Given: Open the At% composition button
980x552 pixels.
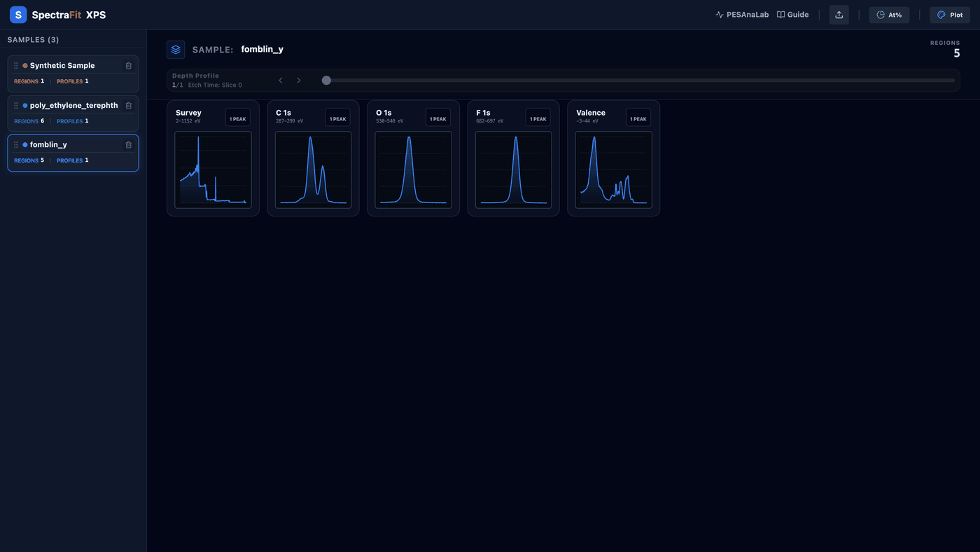Looking at the screenshot, I should point(889,15).
